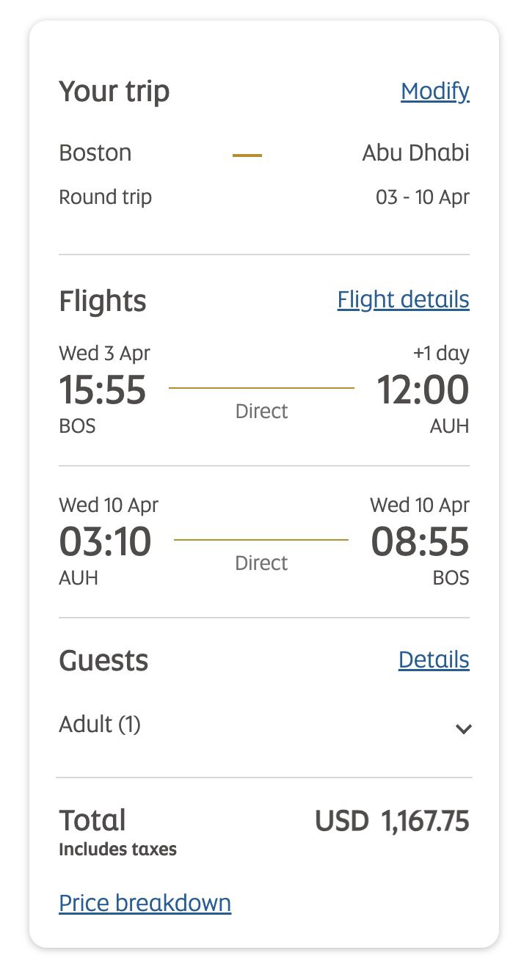Select the Wed 10 Apr return flight
524x980 pixels.
click(x=107, y=505)
